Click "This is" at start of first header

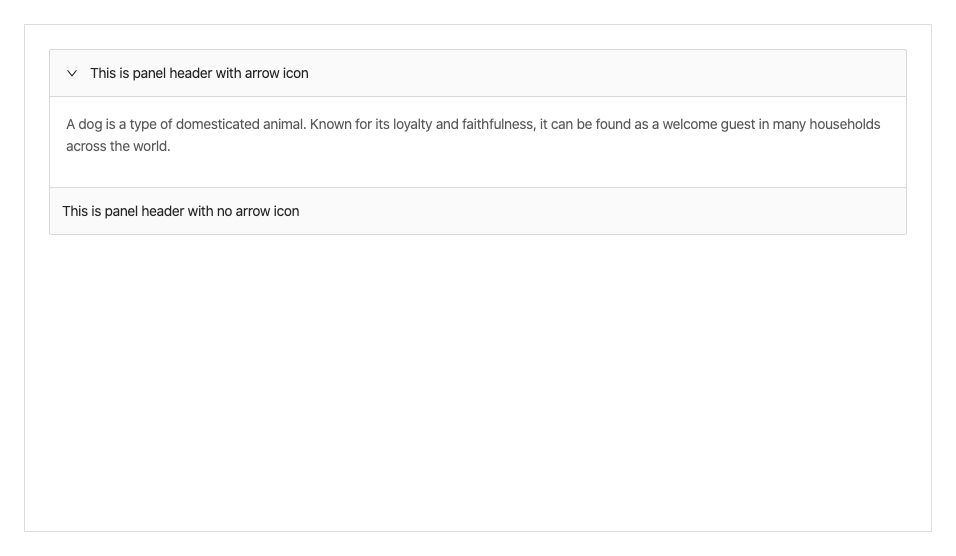(109, 73)
